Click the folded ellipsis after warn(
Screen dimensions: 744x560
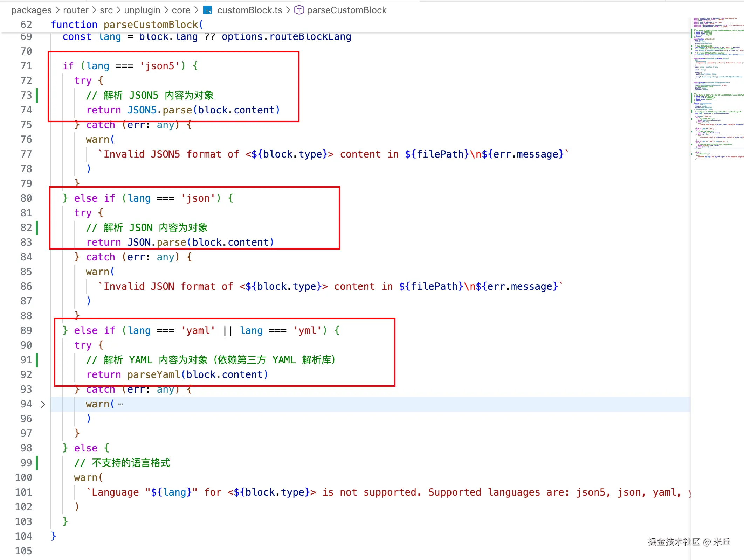120,404
